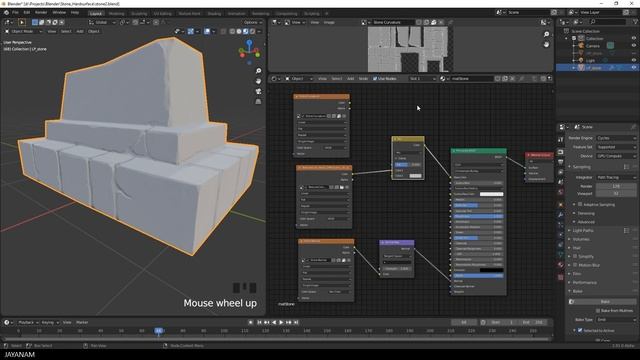Expand Volumes panel

pyautogui.click(x=581, y=239)
